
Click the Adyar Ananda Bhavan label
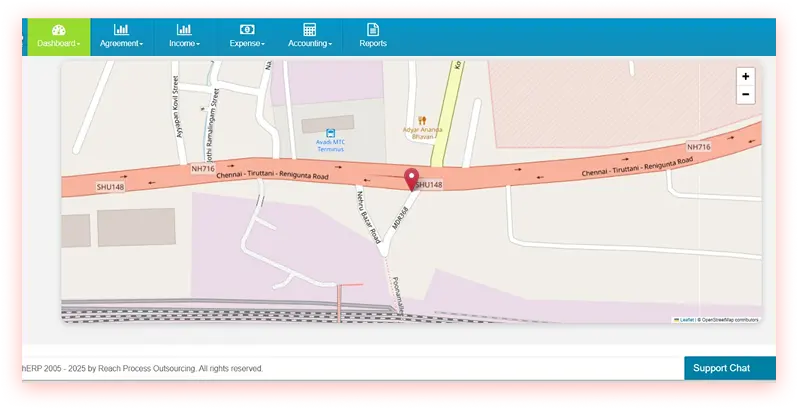[422, 133]
